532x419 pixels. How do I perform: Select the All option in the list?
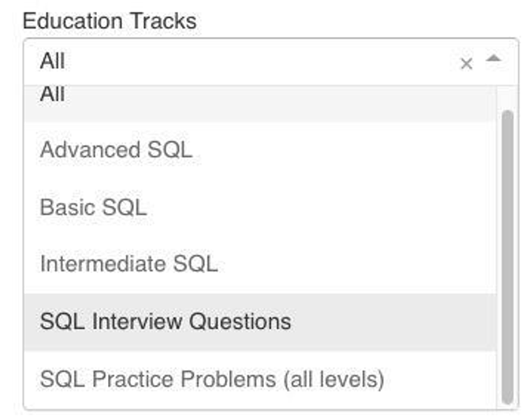[53, 96]
